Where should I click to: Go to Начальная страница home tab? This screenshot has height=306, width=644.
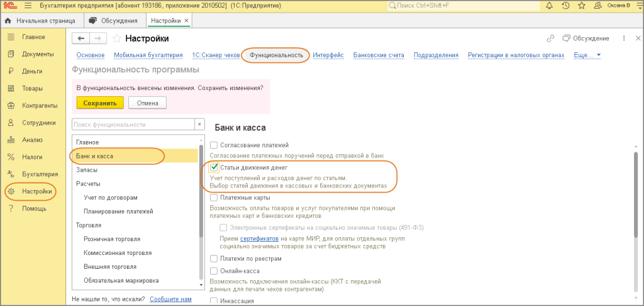(40, 21)
